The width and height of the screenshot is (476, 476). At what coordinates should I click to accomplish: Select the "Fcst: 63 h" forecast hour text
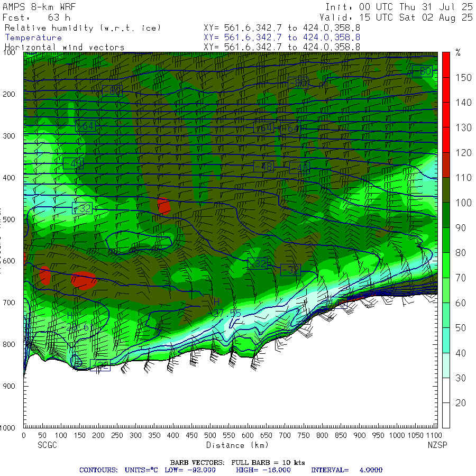point(36,17)
